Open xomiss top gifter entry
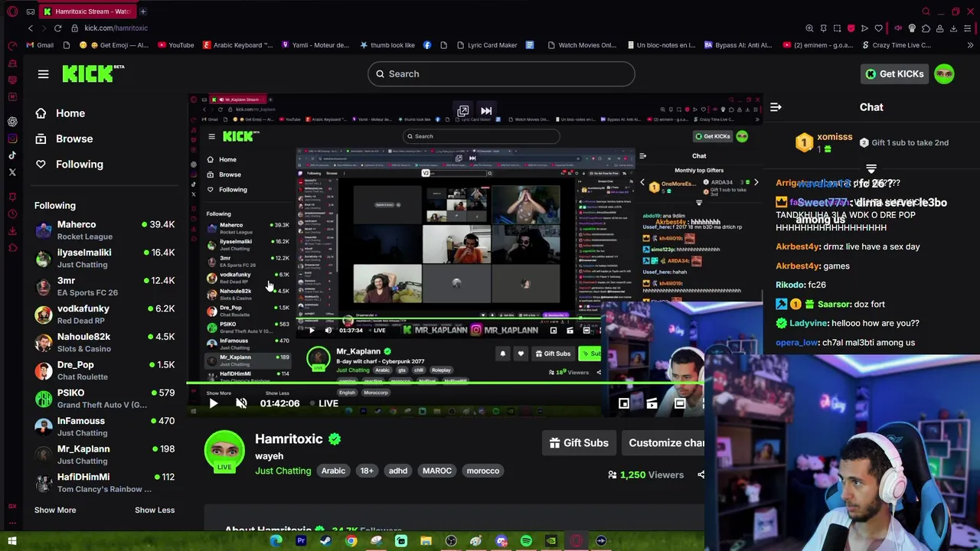Viewport: 980px width, 551px height. point(823,142)
